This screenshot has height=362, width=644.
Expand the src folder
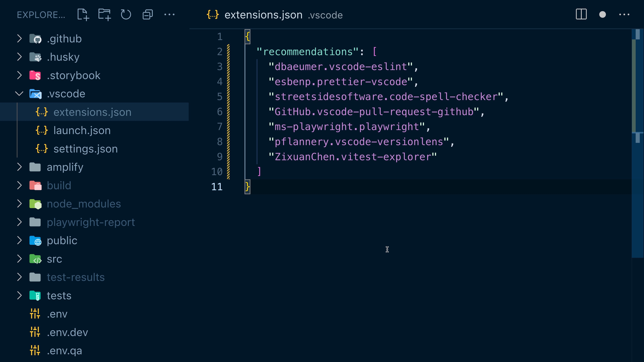point(19,259)
